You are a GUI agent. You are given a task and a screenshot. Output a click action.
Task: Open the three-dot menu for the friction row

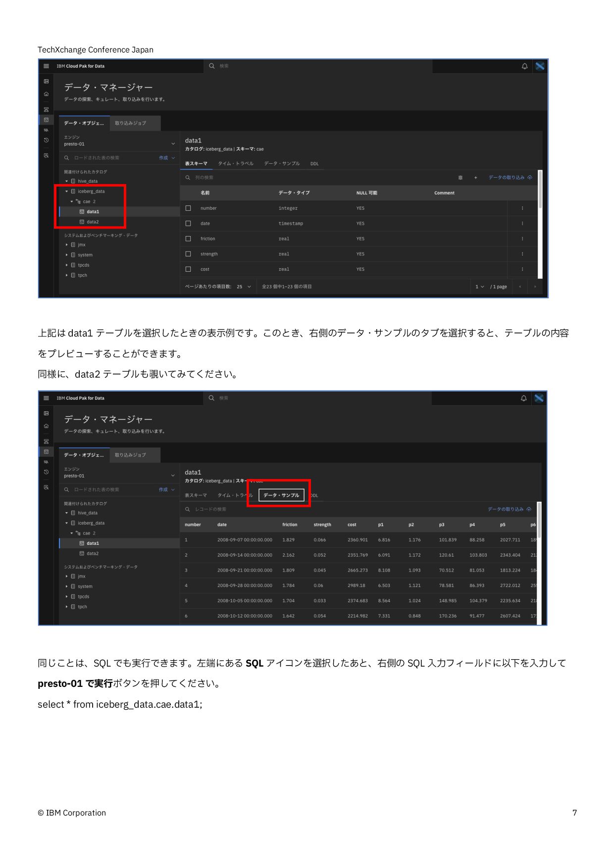[522, 239]
